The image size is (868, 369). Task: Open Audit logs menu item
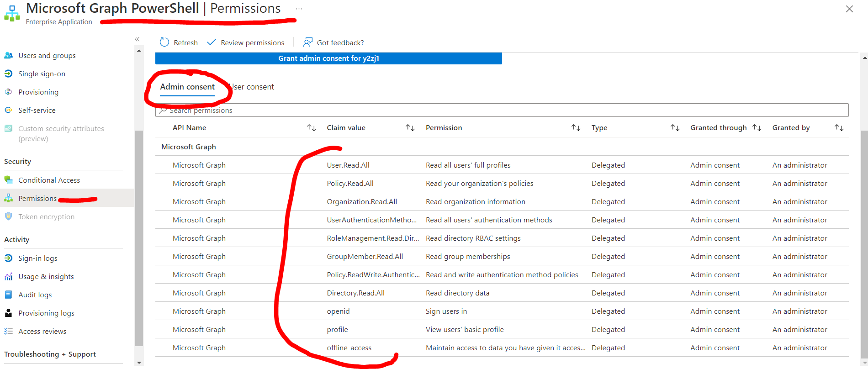(x=35, y=295)
